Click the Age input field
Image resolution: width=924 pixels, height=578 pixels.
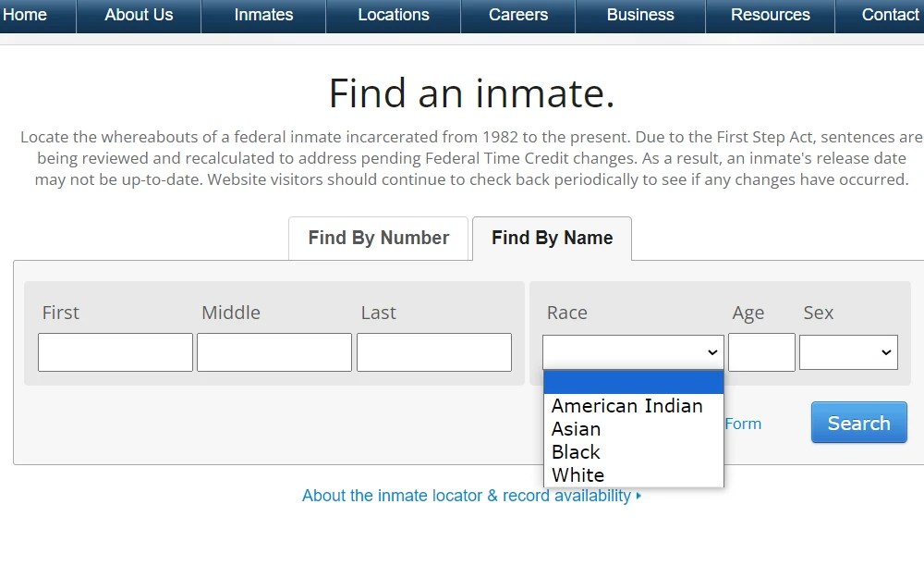pos(761,351)
